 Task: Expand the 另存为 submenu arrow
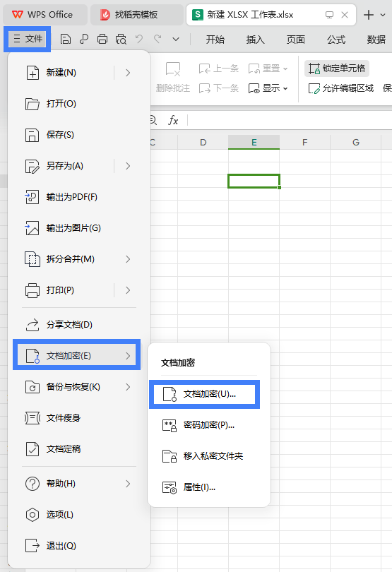click(128, 166)
